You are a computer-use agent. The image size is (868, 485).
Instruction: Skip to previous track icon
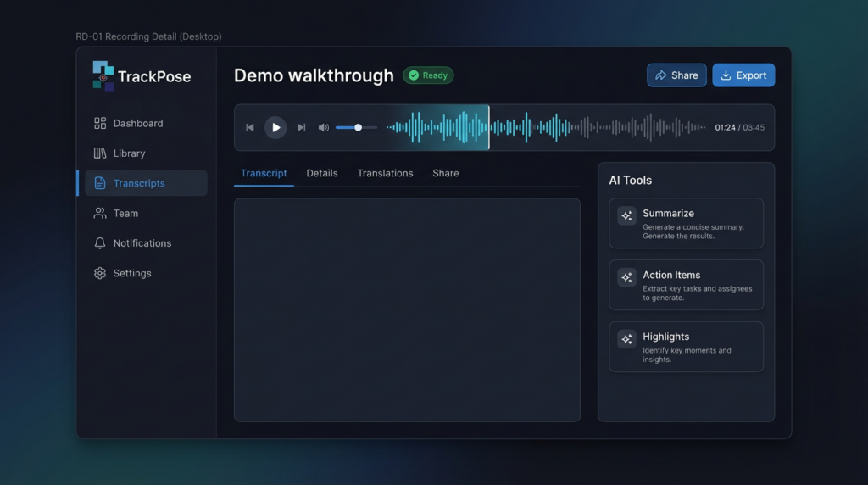(x=250, y=128)
